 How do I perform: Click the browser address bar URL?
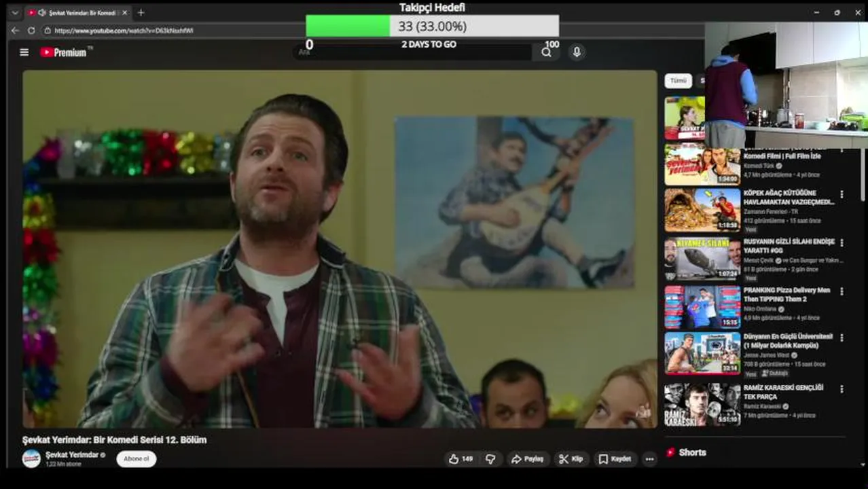pos(124,31)
